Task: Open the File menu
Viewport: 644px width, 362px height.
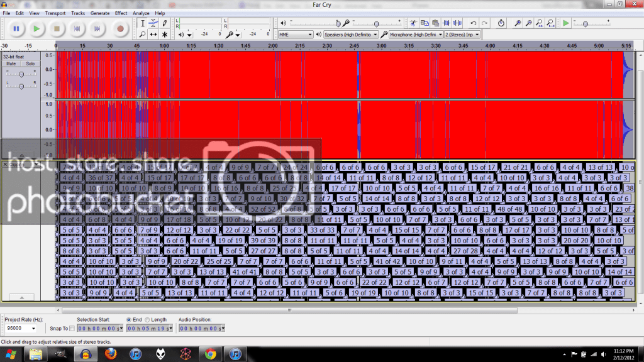Action: point(6,13)
